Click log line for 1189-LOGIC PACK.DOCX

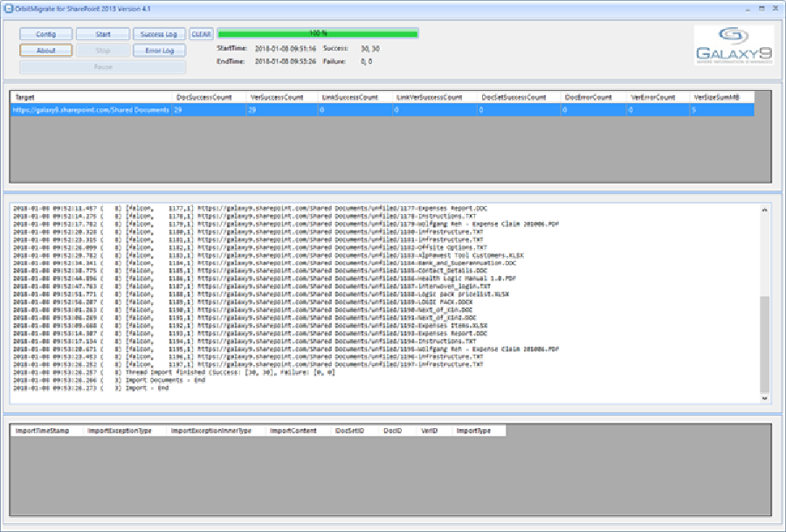(x=243, y=302)
